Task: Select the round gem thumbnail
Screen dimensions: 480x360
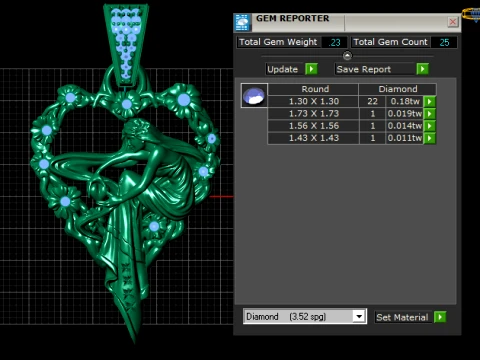Action: pyautogui.click(x=254, y=96)
